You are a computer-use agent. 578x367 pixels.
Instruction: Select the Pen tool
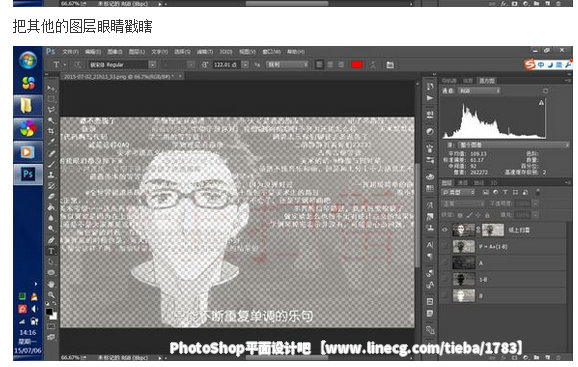(51, 240)
